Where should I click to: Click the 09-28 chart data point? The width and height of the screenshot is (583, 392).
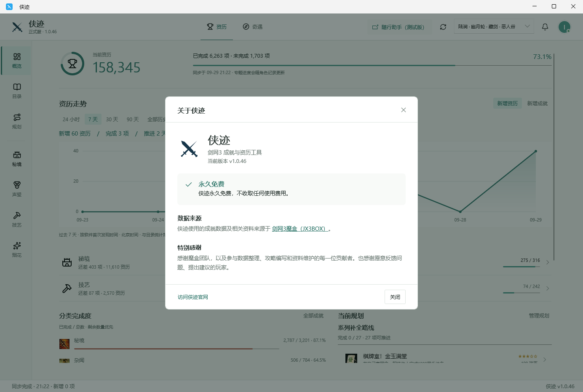pyautogui.click(x=460, y=211)
